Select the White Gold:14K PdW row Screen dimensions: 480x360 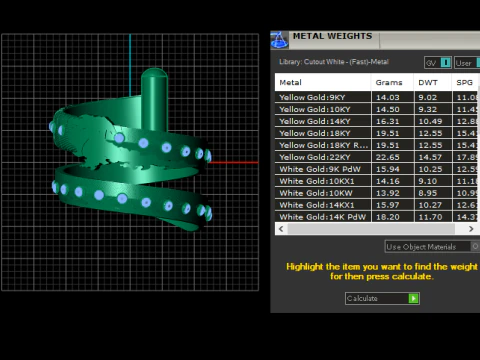coord(377,217)
